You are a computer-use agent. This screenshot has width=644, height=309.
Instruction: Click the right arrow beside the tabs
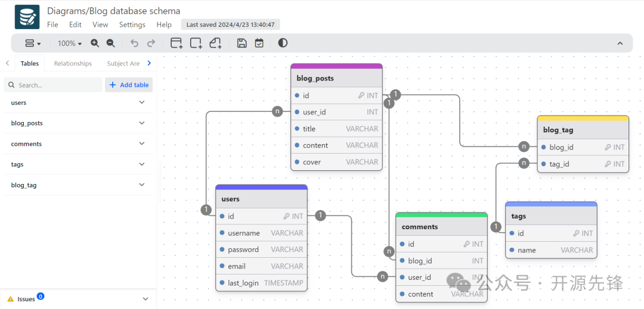coord(149,63)
